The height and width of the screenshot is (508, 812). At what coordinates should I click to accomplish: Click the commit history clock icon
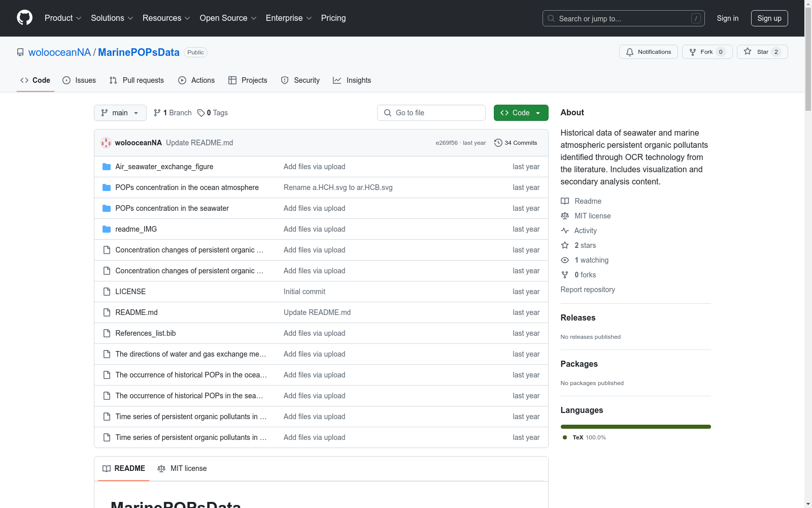point(498,143)
